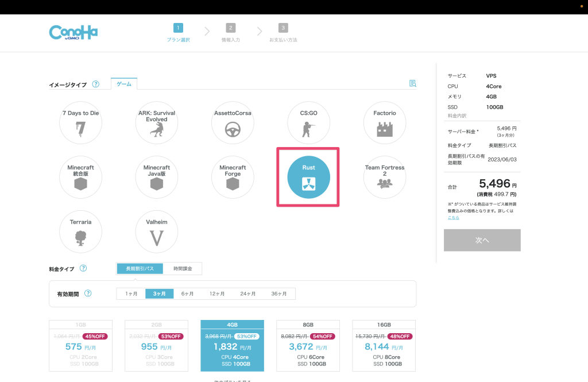The image size is (588, 382).
Task: Go to step 1 プラン選択
Action: tap(178, 33)
